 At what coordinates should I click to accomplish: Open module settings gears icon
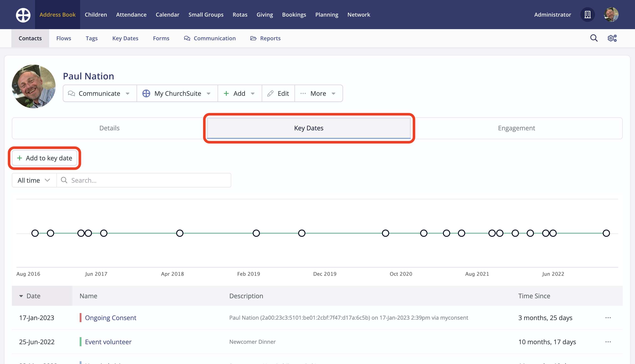tap(612, 38)
